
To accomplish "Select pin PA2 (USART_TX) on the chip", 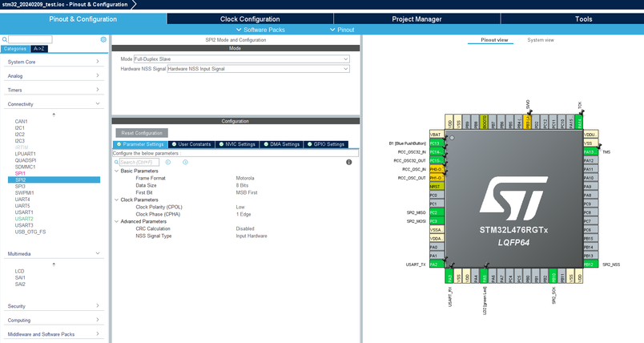I will [437, 264].
